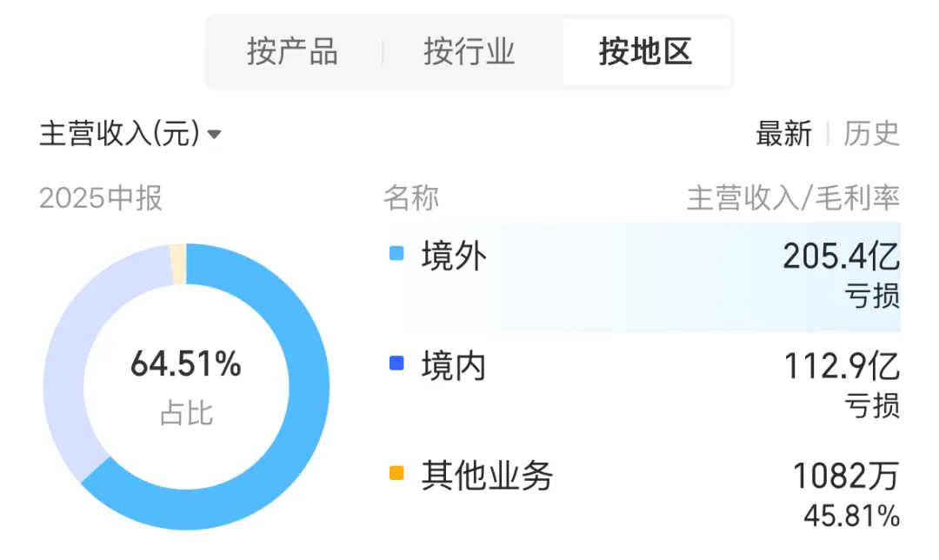The height and width of the screenshot is (560, 939).
Task: Switch to the 按行业 tab
Action: (469, 51)
